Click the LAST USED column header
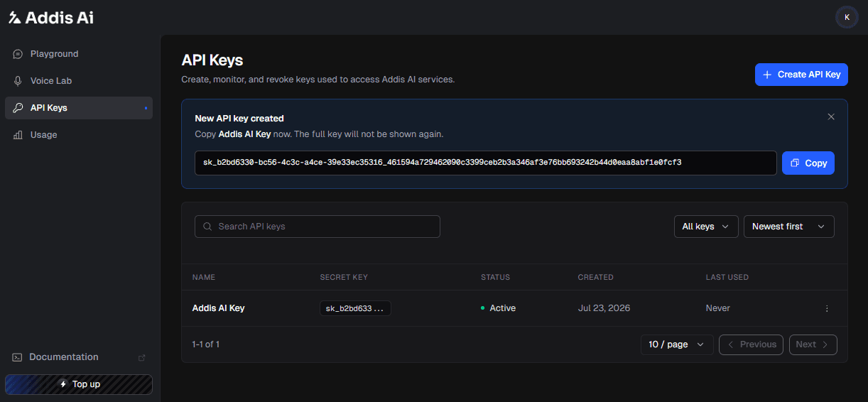The height and width of the screenshot is (402, 868). tap(727, 277)
